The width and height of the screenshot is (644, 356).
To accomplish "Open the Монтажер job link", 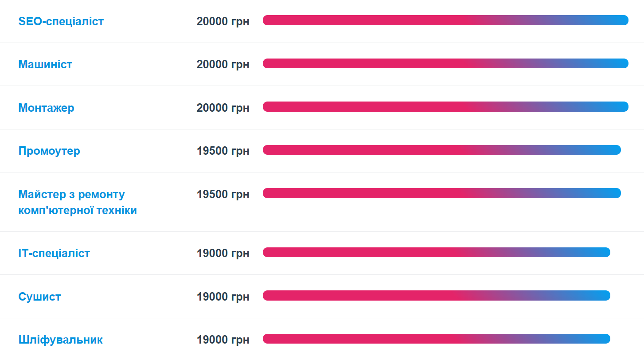I will [x=47, y=108].
